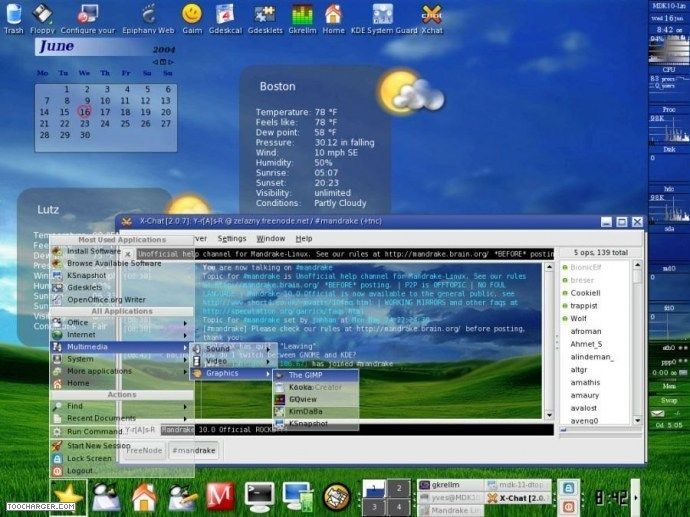Open Gdesklets from Most Used Applications
This screenshot has height=517, width=690.
click(x=121, y=287)
